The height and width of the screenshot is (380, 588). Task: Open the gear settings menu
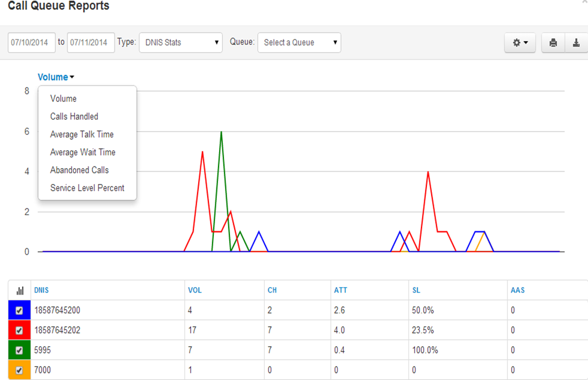click(x=520, y=43)
